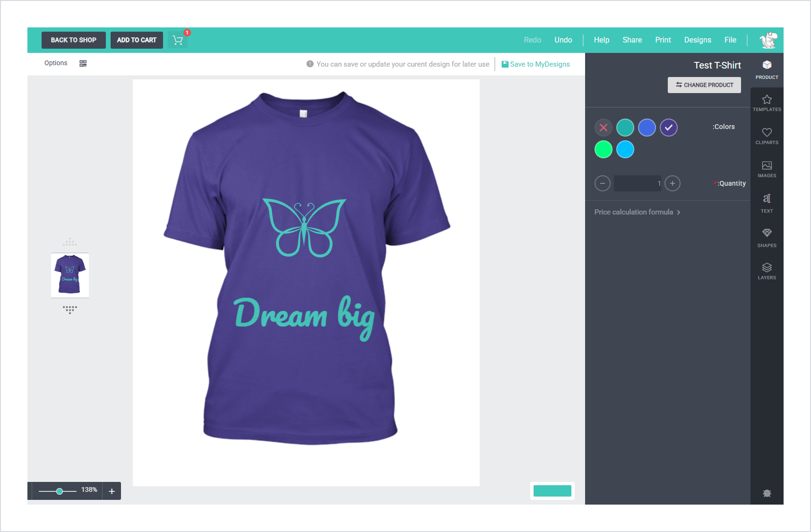
Task: Open the bug report icon
Action: pyautogui.click(x=767, y=493)
